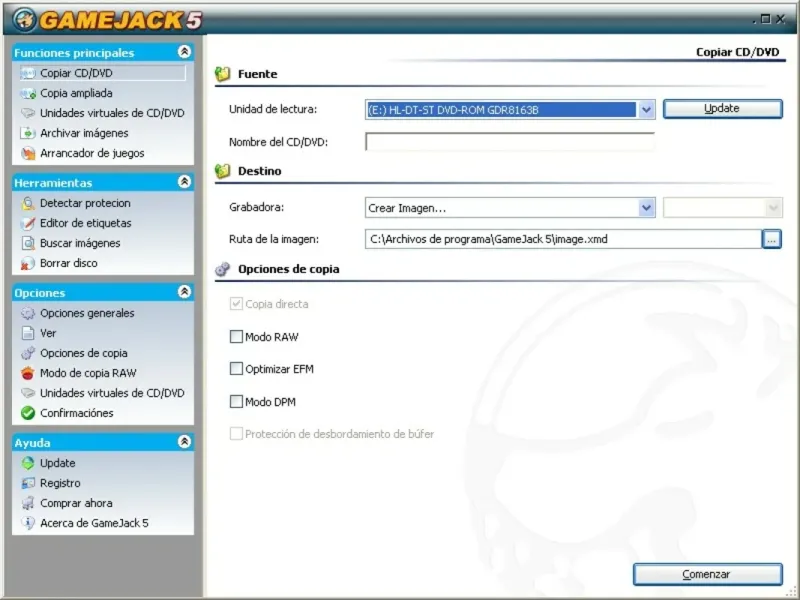This screenshot has width=800, height=600.
Task: Click the Editor de etiquetas pencil icon
Action: click(x=28, y=223)
